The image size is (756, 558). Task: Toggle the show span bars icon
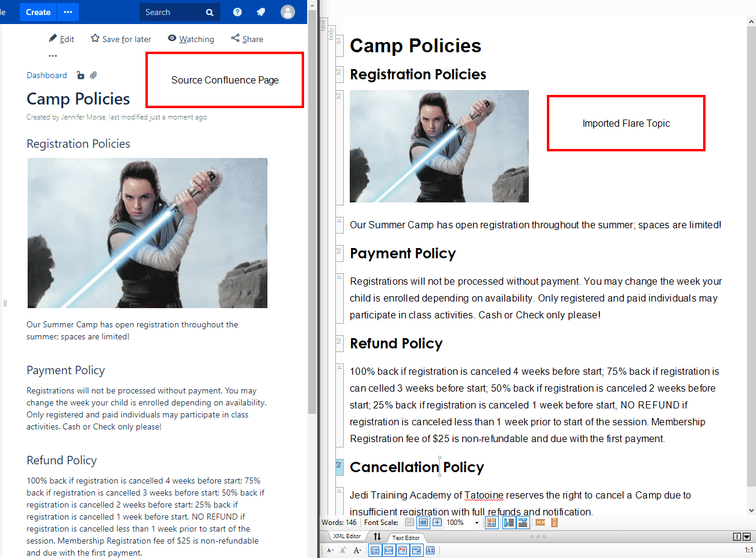(x=522, y=523)
